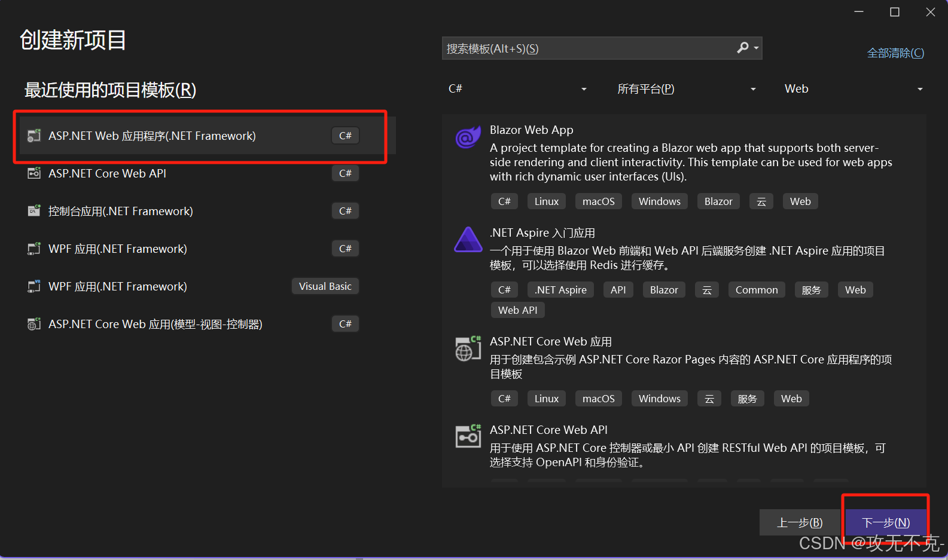
Task: Click the Visual Basic language tag
Action: 325,286
